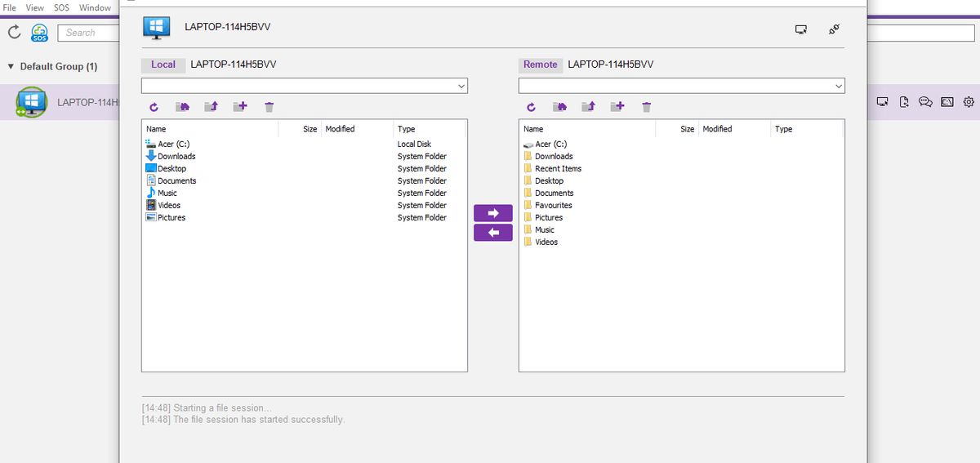Refresh the Remote file list

point(532,107)
